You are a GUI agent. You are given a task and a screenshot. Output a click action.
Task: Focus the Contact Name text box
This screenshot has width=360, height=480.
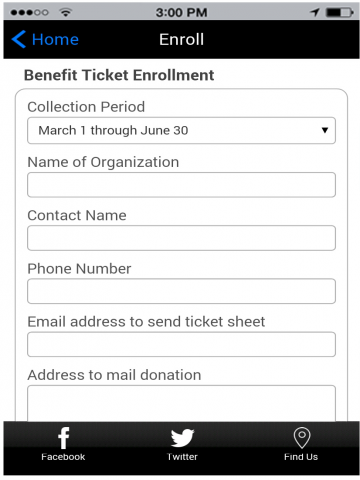[181, 238]
